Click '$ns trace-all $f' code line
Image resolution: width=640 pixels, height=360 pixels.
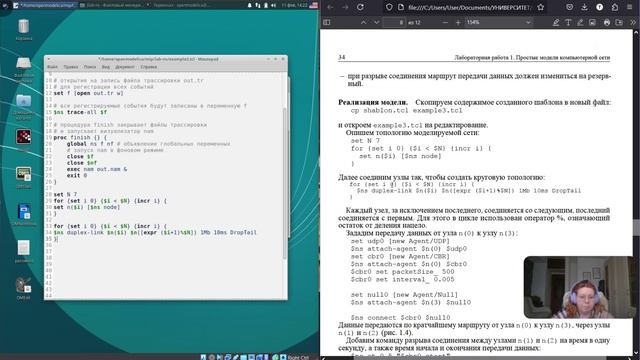80,112
